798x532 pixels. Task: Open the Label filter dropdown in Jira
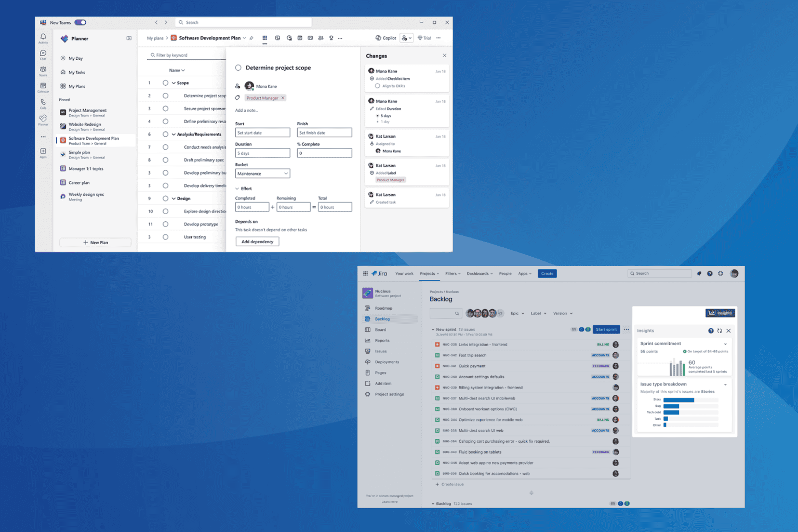538,313
